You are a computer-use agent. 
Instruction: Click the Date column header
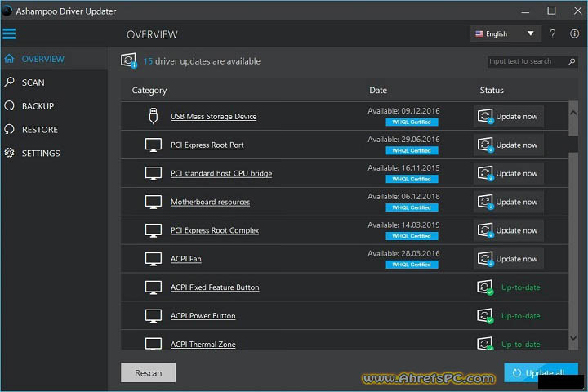(378, 91)
